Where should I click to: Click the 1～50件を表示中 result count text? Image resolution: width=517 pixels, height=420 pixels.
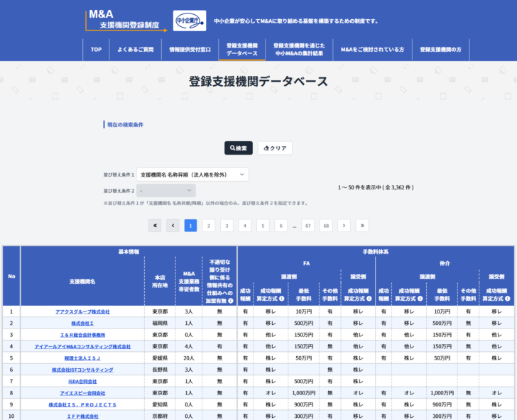tap(376, 187)
